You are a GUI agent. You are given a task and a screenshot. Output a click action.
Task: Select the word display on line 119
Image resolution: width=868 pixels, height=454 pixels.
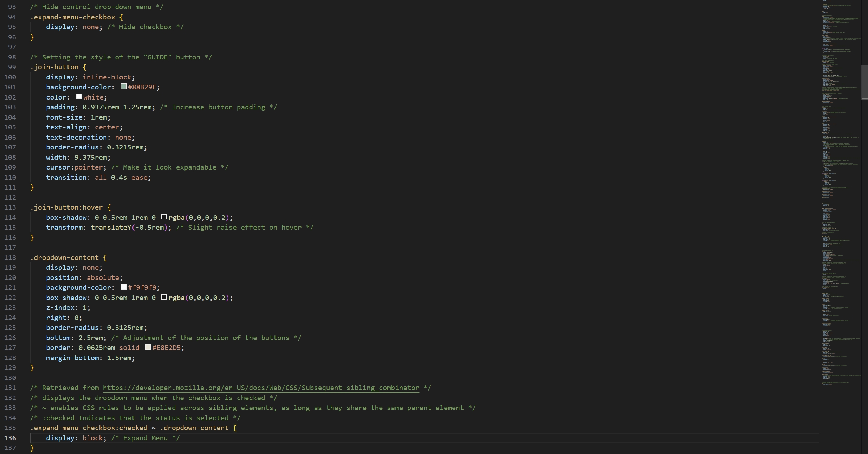(60, 267)
